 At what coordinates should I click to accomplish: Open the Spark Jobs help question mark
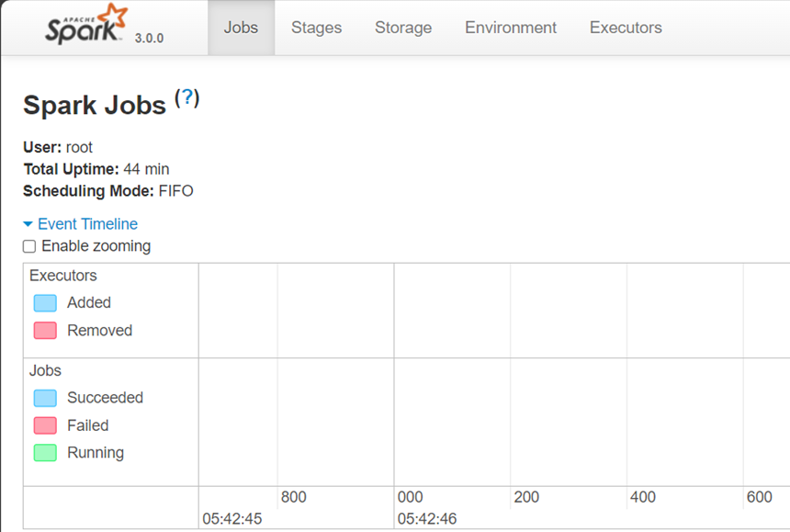[x=187, y=98]
